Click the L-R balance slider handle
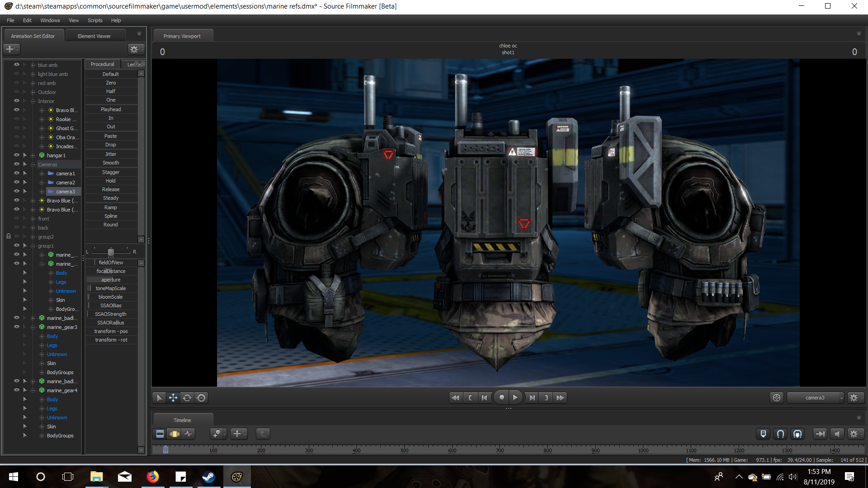This screenshot has width=868, height=488. (x=111, y=252)
